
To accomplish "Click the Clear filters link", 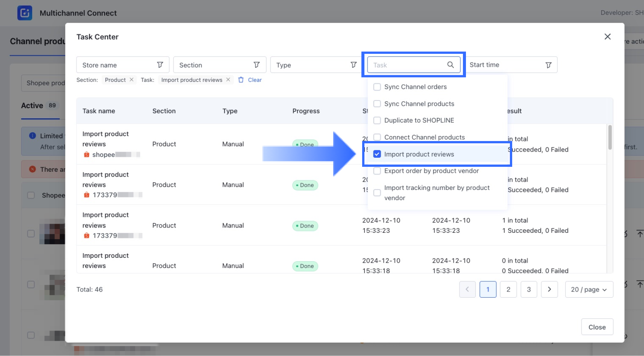I will [254, 80].
